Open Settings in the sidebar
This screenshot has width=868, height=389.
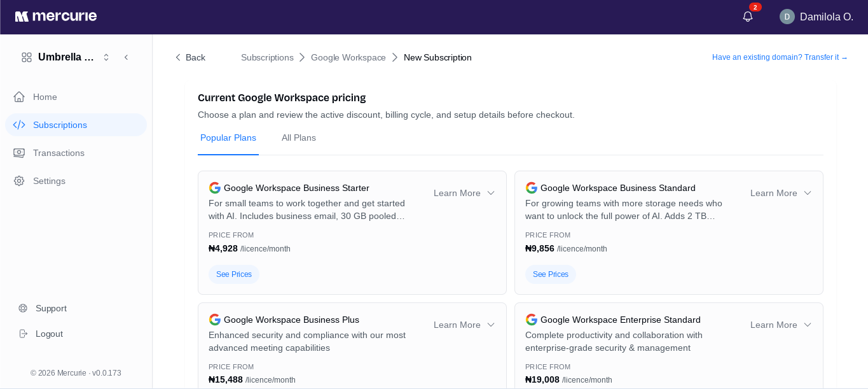pyautogui.click(x=76, y=181)
